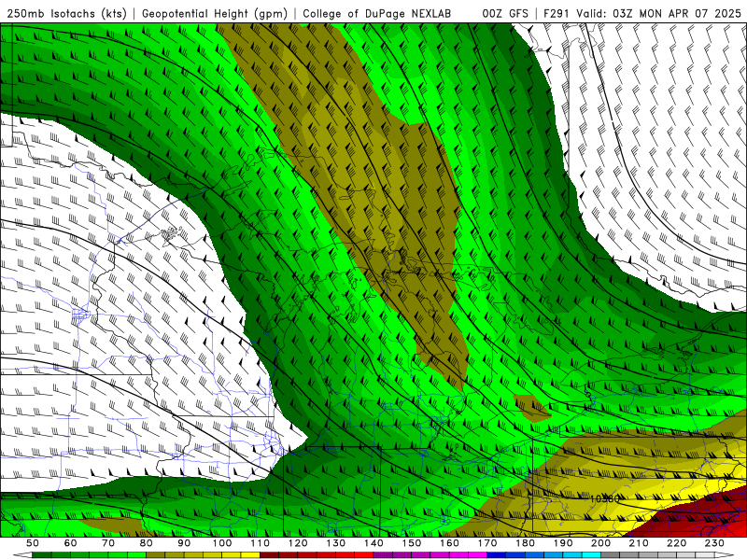The image size is (747, 560).
Task: Click the '90' value on the color scale
Action: [x=184, y=543]
